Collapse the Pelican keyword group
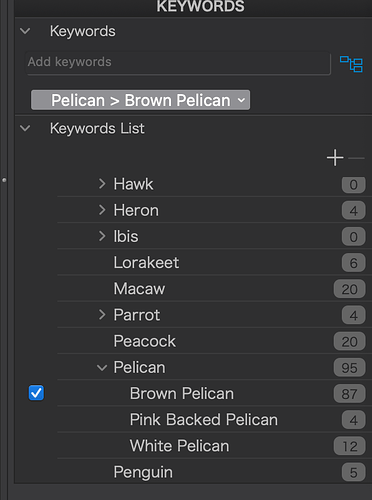Image resolution: width=372 pixels, height=500 pixels. (102, 368)
